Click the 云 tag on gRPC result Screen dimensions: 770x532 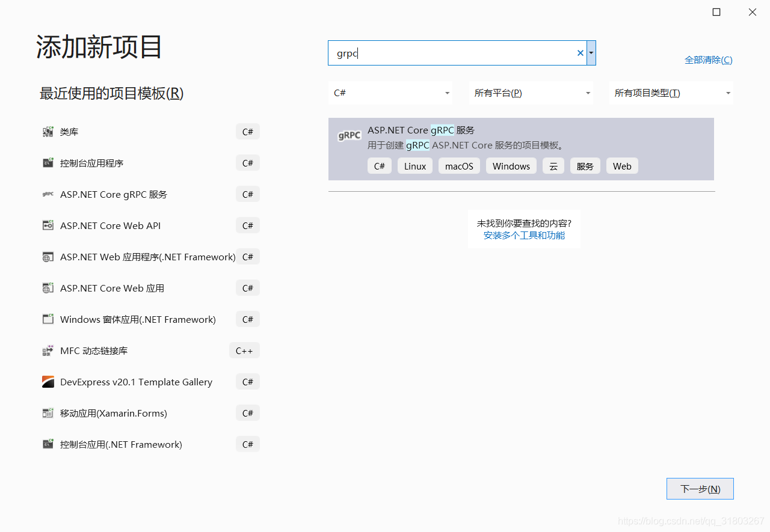[553, 167]
